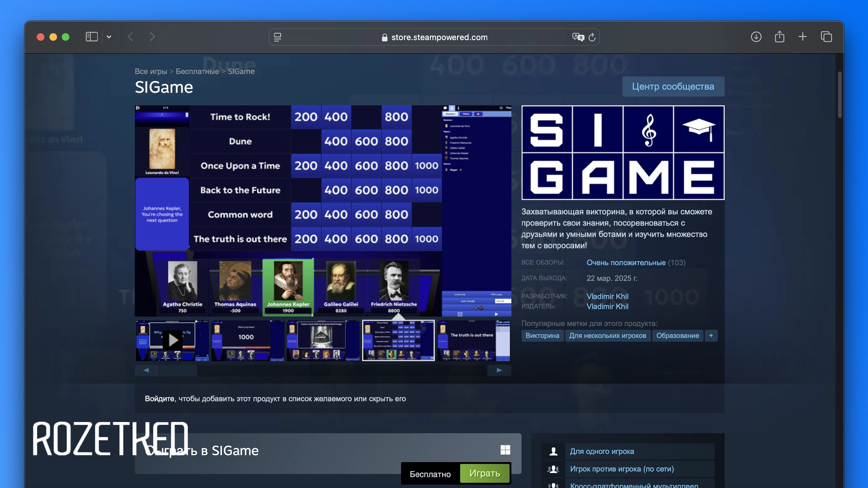
Task: Select the 'Для нескольких игроков' tag
Action: pyautogui.click(x=608, y=335)
